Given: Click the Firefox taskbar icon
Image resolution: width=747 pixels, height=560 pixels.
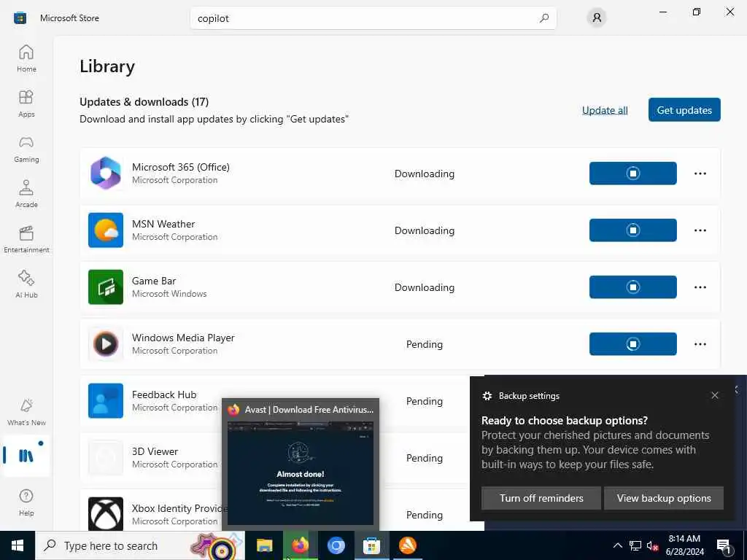Looking at the screenshot, I should [300, 545].
